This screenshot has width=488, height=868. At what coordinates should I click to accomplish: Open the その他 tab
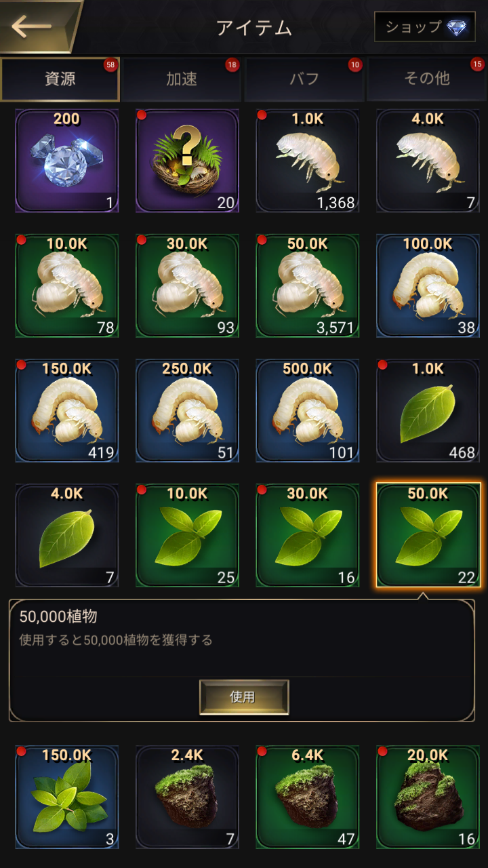point(427,79)
